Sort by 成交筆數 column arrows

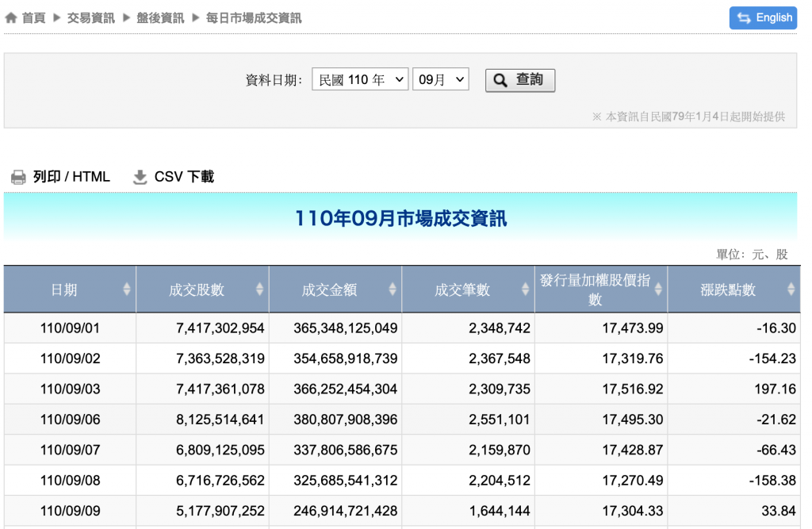coord(525,289)
